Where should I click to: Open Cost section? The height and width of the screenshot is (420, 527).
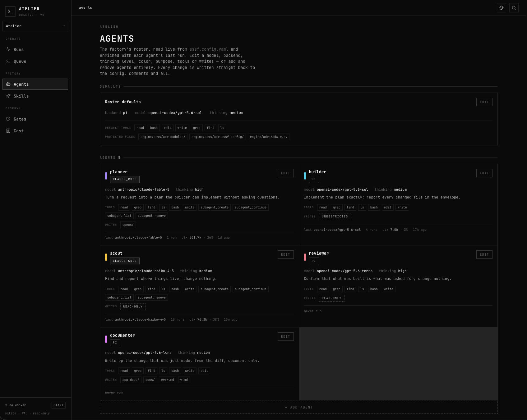pyautogui.click(x=35, y=131)
